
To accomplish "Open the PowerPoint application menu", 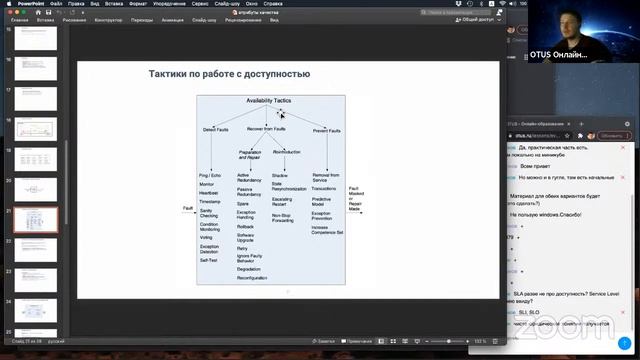I will (x=31, y=4).
